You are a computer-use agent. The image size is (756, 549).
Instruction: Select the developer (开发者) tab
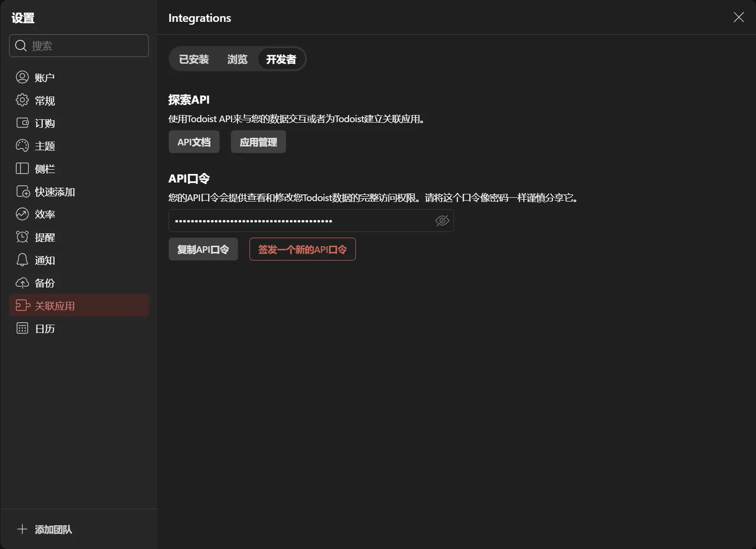[281, 59]
